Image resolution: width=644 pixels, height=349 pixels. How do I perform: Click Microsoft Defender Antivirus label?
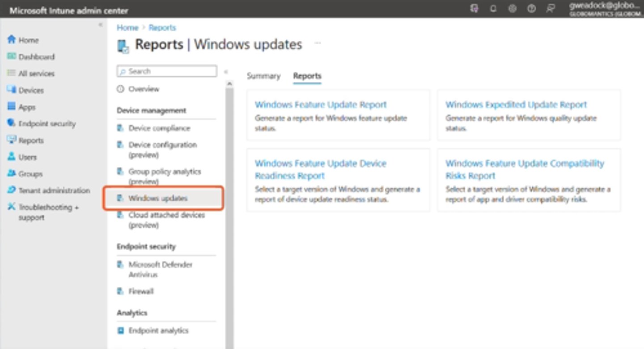[x=161, y=269]
